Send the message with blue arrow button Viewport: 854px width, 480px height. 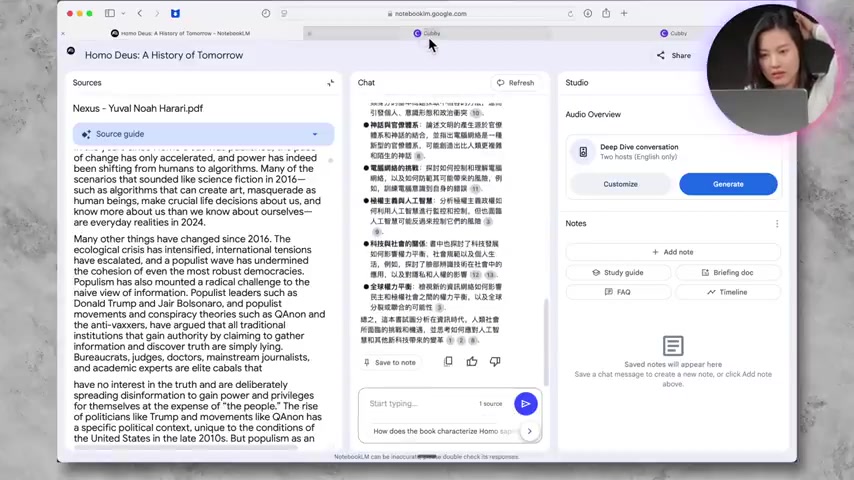tap(526, 404)
